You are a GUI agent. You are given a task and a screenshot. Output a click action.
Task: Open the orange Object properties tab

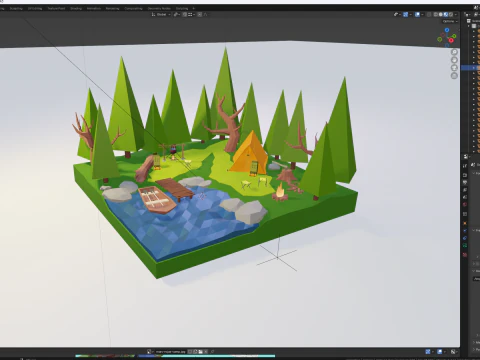[x=465, y=223]
